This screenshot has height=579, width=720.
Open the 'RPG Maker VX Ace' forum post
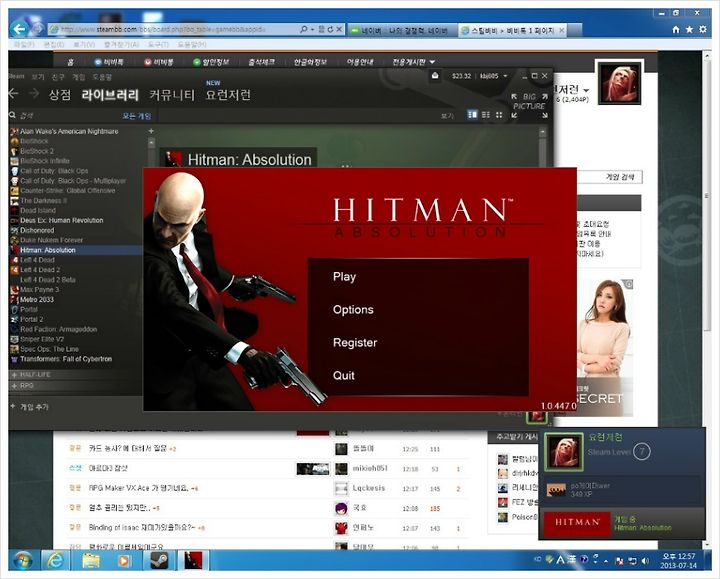(139, 488)
